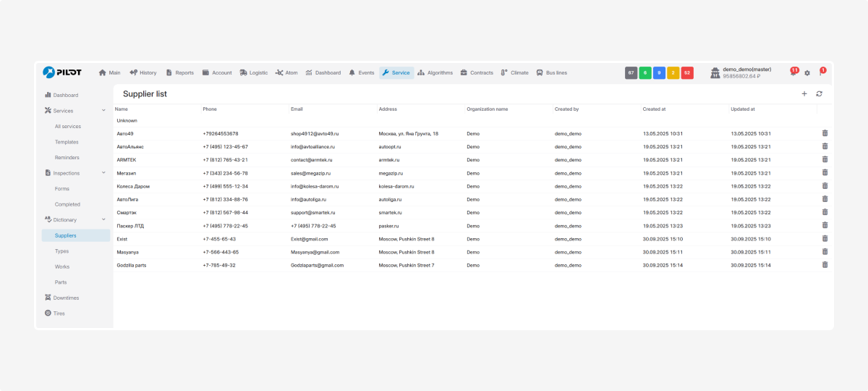Delete the Godzilla parts supplier
The width and height of the screenshot is (868, 391).
click(x=825, y=265)
